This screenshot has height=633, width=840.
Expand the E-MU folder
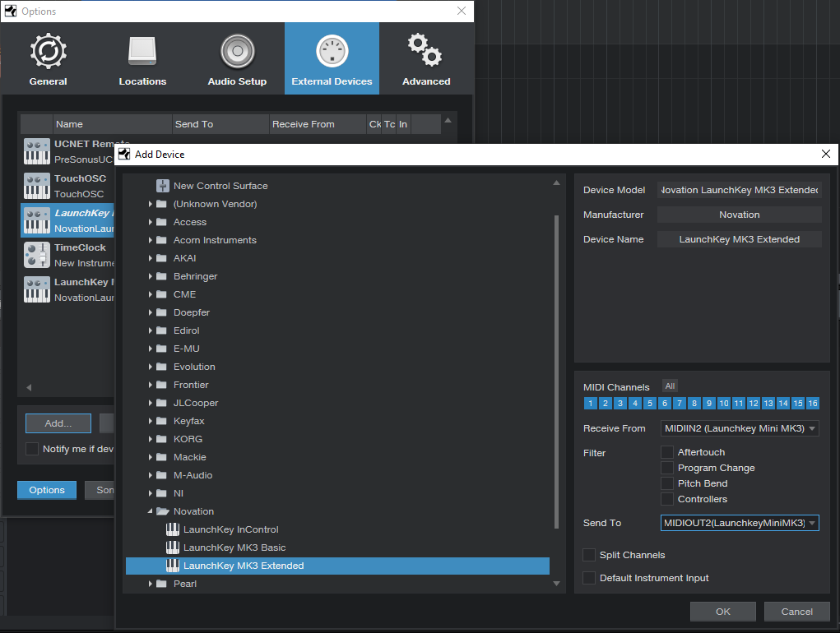pyautogui.click(x=150, y=349)
